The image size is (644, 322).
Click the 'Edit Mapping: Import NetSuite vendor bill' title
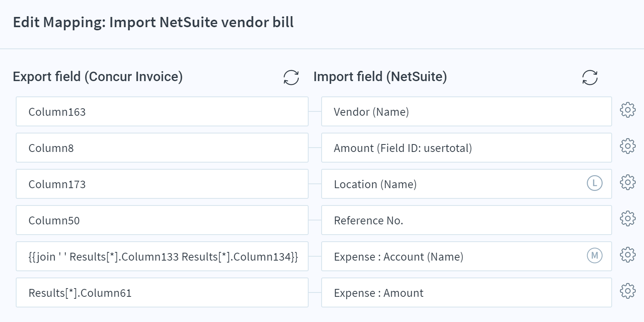[153, 22]
